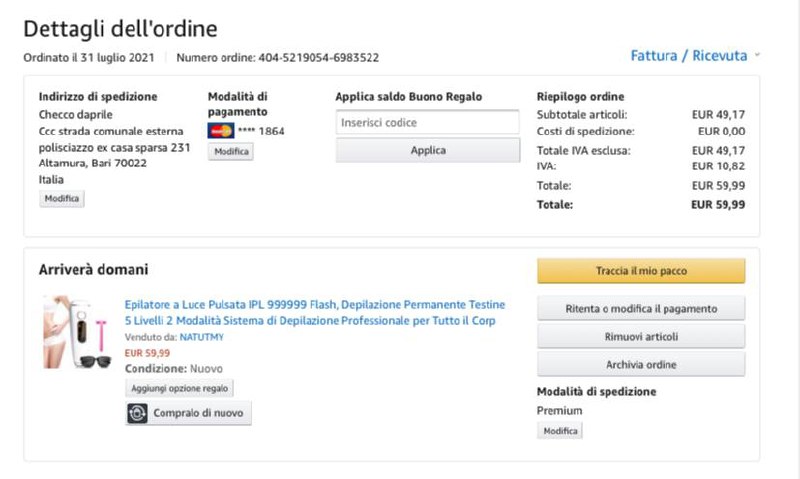The width and height of the screenshot is (800, 479).
Task: Click the circular arrows buy-again icon
Action: tap(138, 413)
